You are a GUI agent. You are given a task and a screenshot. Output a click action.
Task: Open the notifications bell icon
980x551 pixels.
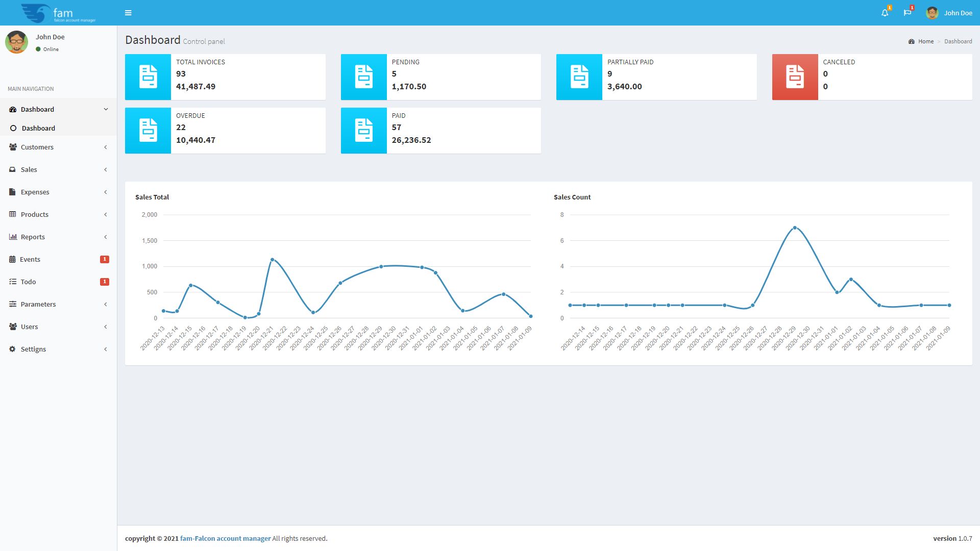tap(885, 13)
